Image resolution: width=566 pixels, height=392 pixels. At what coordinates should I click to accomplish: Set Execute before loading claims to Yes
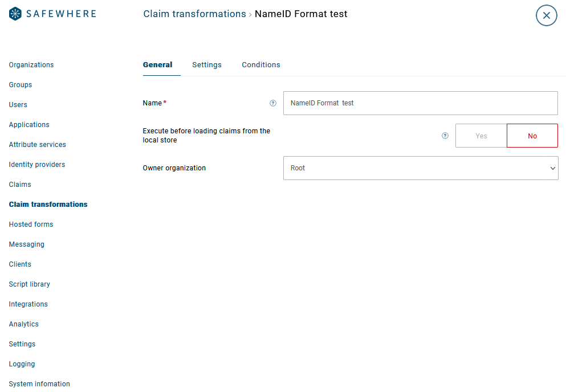[x=481, y=136]
